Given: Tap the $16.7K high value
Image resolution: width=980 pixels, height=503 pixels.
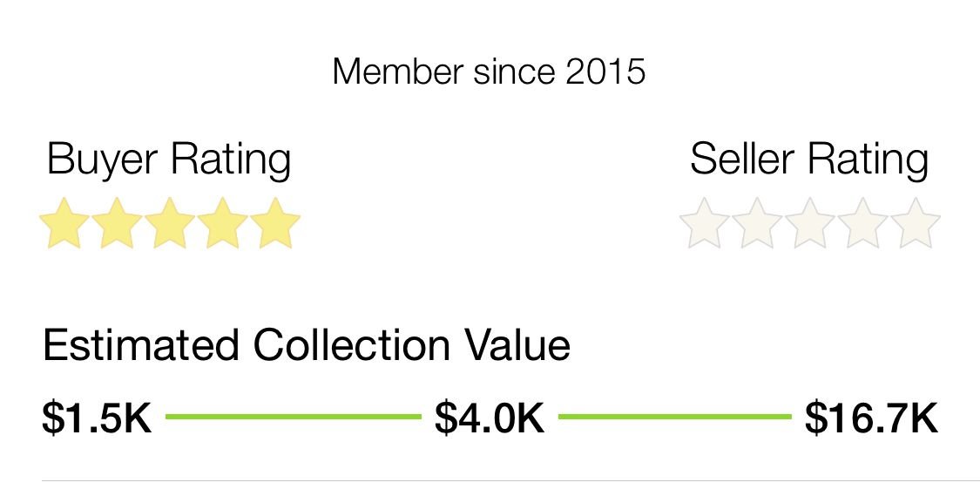Looking at the screenshot, I should click(x=871, y=418).
